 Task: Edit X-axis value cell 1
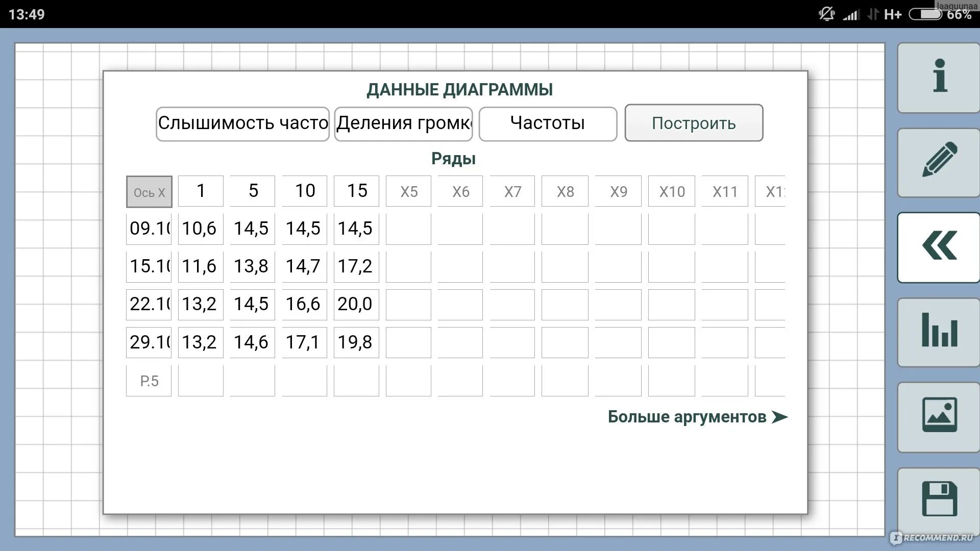point(201,191)
